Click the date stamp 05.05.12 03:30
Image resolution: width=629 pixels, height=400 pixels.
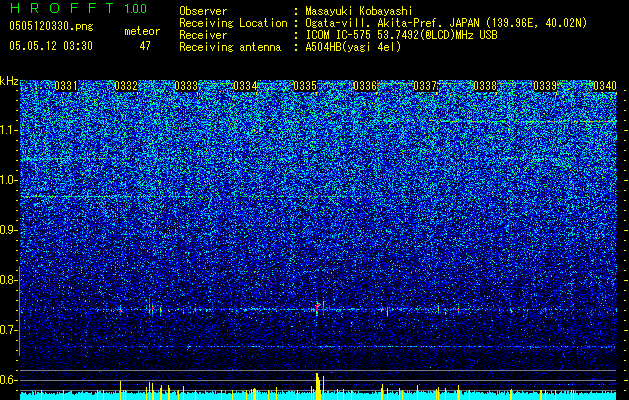(51, 46)
